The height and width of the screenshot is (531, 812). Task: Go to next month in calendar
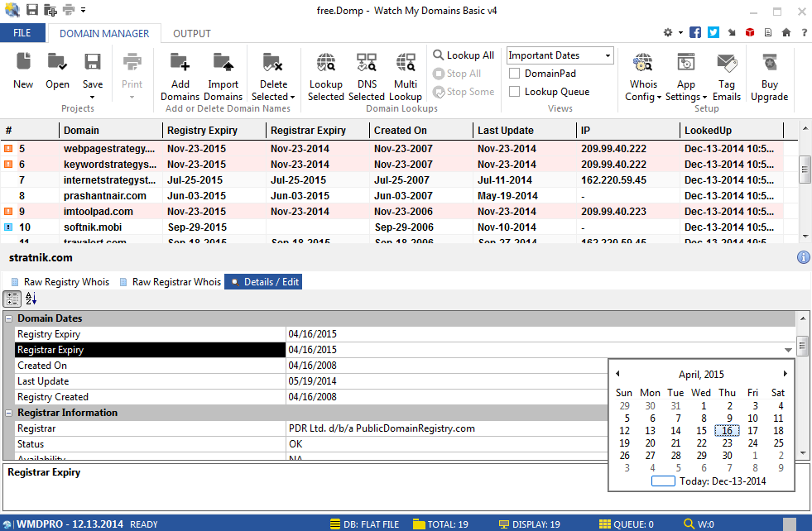click(785, 374)
